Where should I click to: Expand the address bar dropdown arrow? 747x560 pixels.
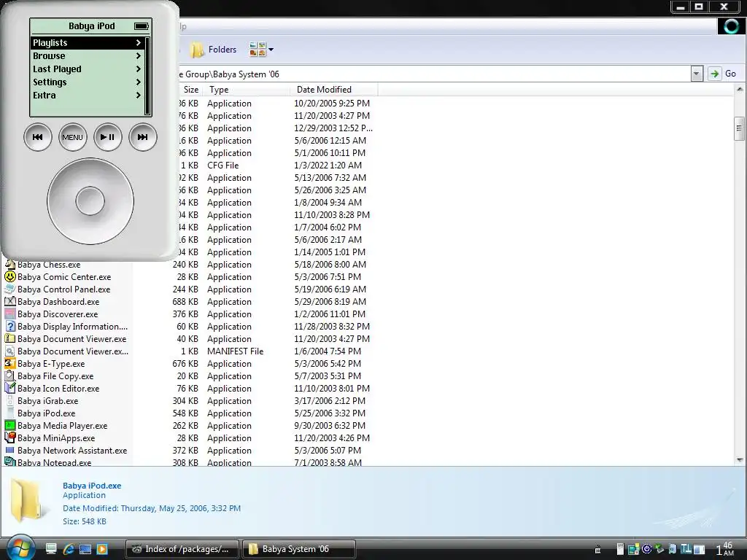pyautogui.click(x=697, y=74)
